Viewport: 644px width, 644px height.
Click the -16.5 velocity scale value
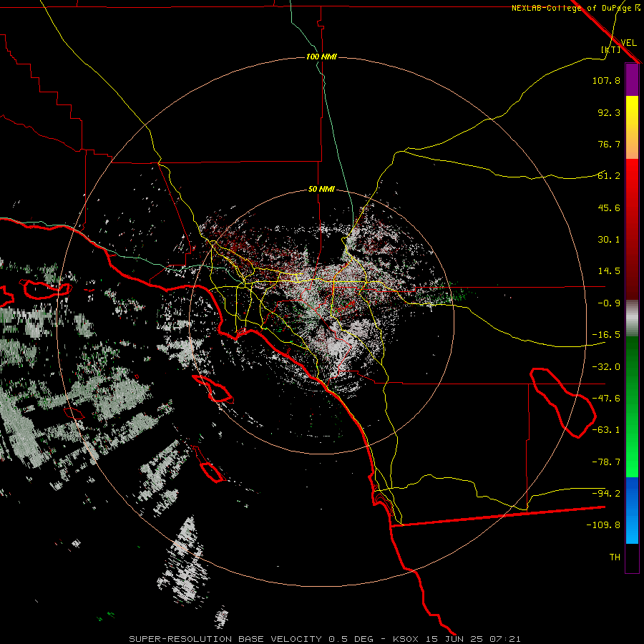(x=606, y=335)
